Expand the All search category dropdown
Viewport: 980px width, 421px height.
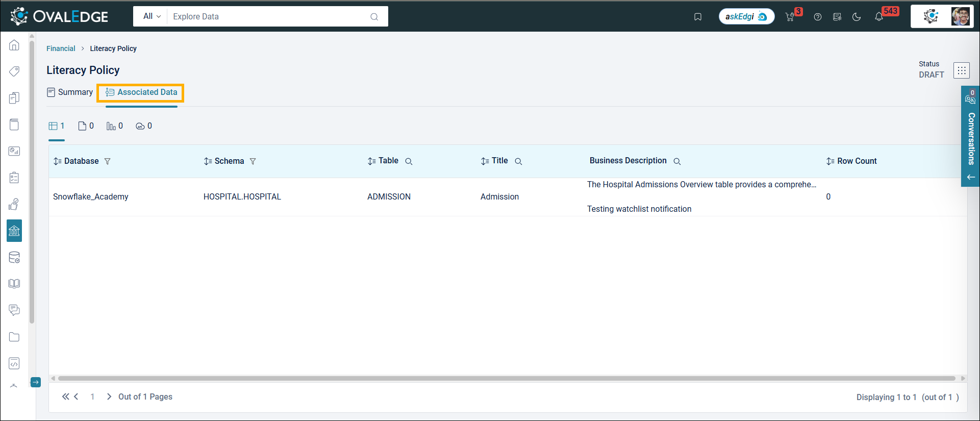click(x=152, y=16)
